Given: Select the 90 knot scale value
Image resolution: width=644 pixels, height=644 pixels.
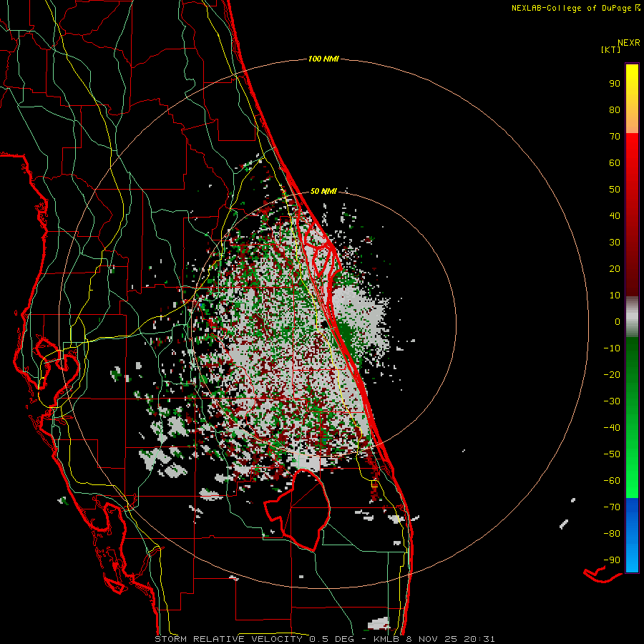Looking at the screenshot, I should (x=615, y=84).
